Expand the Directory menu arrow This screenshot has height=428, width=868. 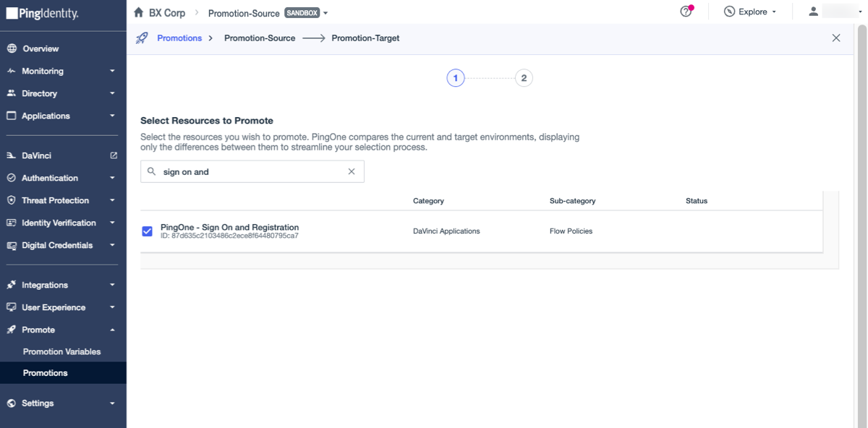click(x=112, y=93)
